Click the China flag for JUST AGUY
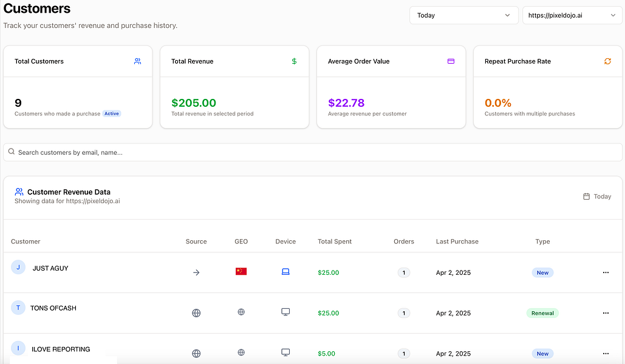 point(241,272)
